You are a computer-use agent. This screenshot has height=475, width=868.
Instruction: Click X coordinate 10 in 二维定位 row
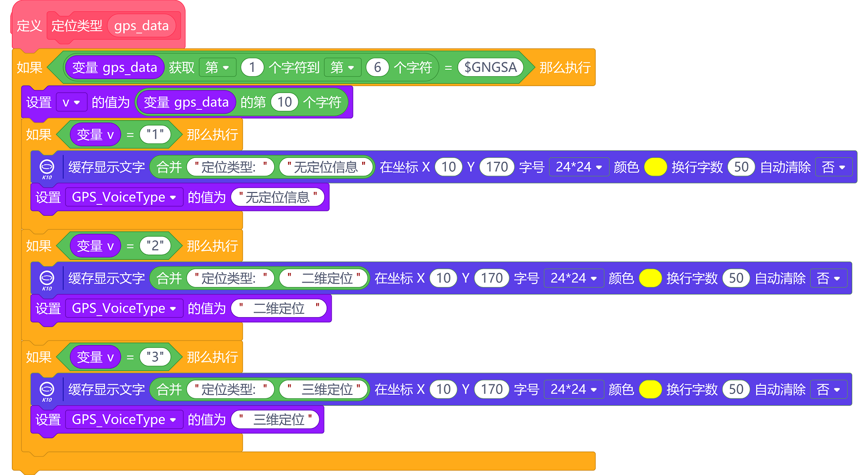[444, 279]
